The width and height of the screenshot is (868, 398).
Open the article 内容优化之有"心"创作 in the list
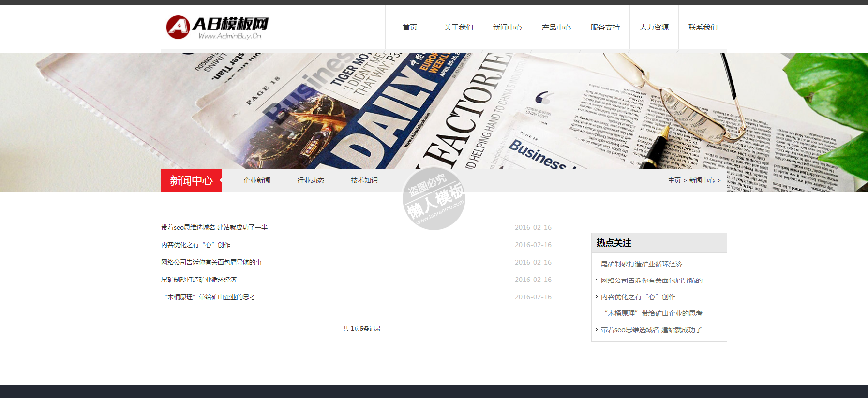coord(196,245)
